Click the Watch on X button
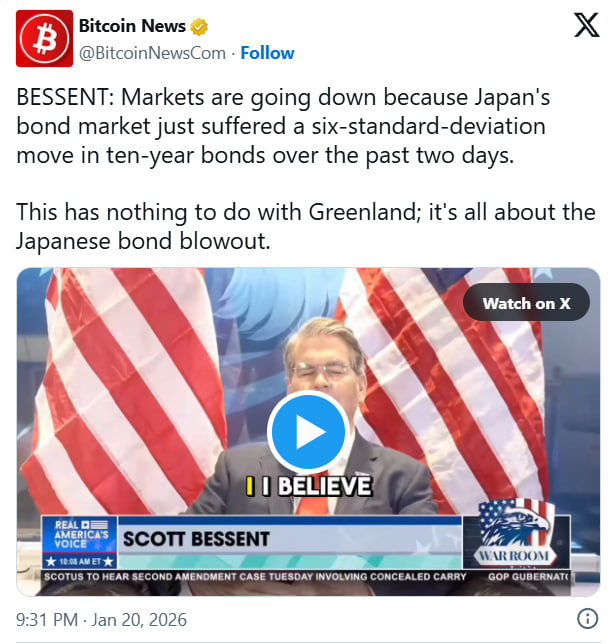Screen dimensions: 612x644 click(526, 303)
